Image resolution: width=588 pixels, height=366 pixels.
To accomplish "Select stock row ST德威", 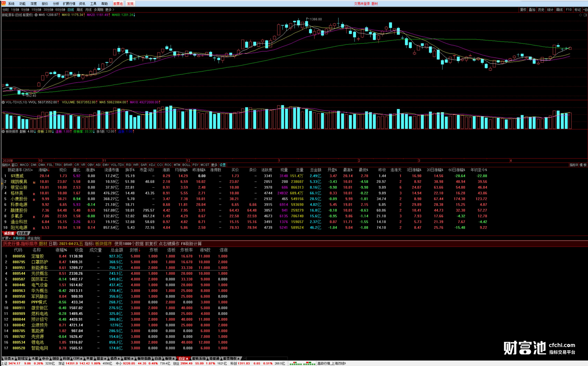I will pyautogui.click(x=245, y=176).
